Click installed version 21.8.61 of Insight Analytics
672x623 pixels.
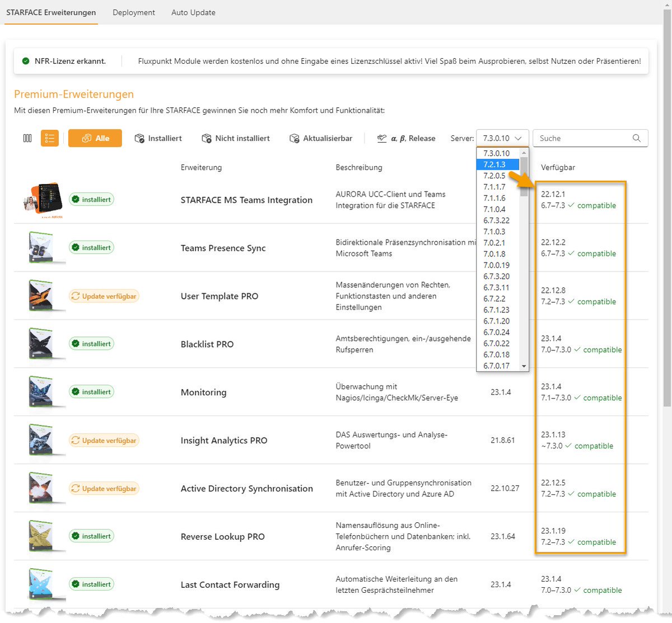coord(503,441)
